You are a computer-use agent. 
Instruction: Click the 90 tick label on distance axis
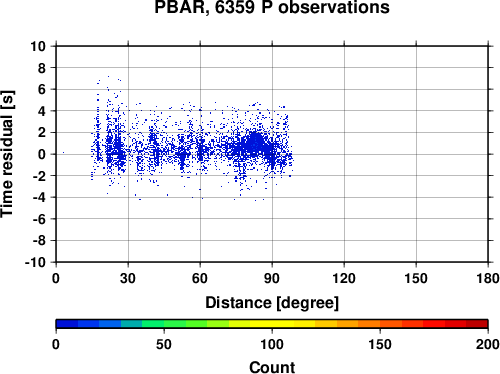(272, 278)
